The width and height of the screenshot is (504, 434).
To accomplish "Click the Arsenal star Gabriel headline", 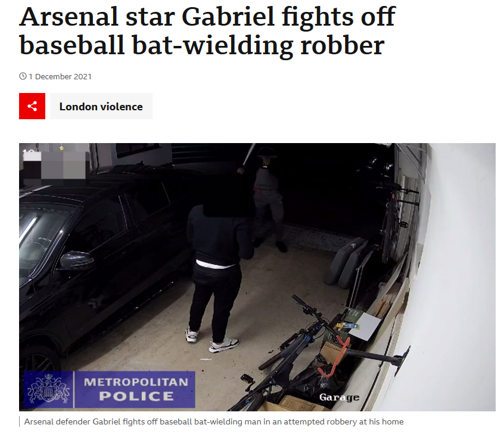I will [207, 30].
